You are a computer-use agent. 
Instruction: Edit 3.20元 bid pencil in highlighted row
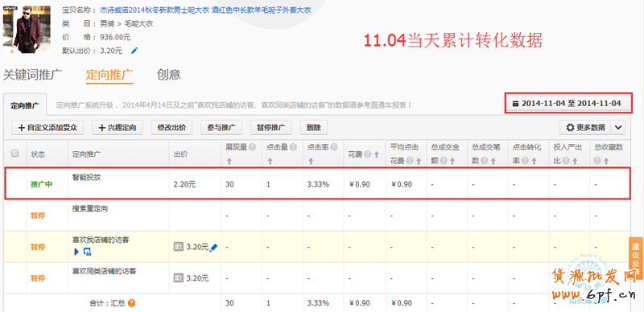tap(213, 247)
